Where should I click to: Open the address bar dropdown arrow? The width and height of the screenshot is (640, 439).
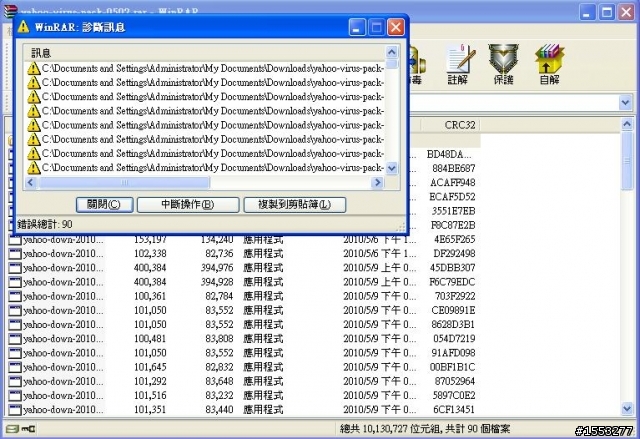[625, 102]
